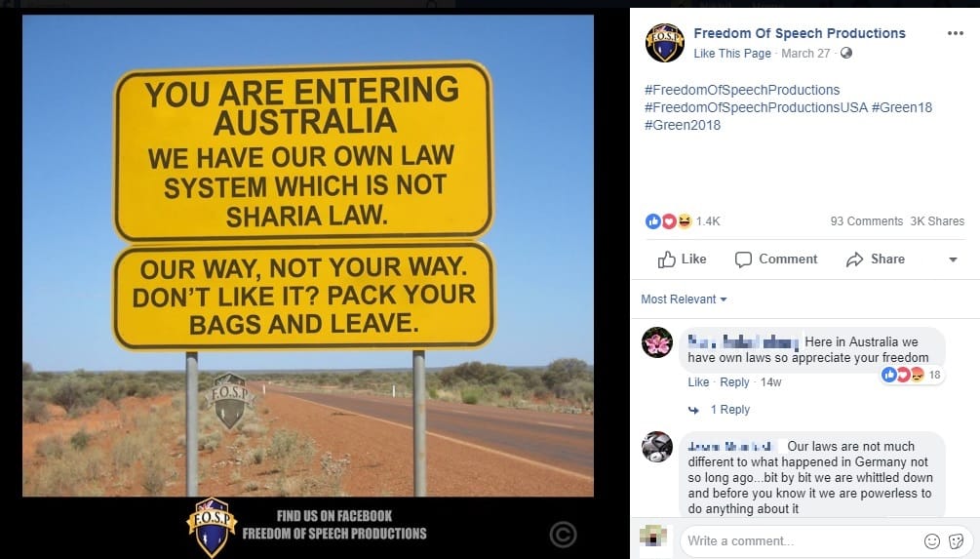Open the emoji picker in comment box

pyautogui.click(x=932, y=540)
